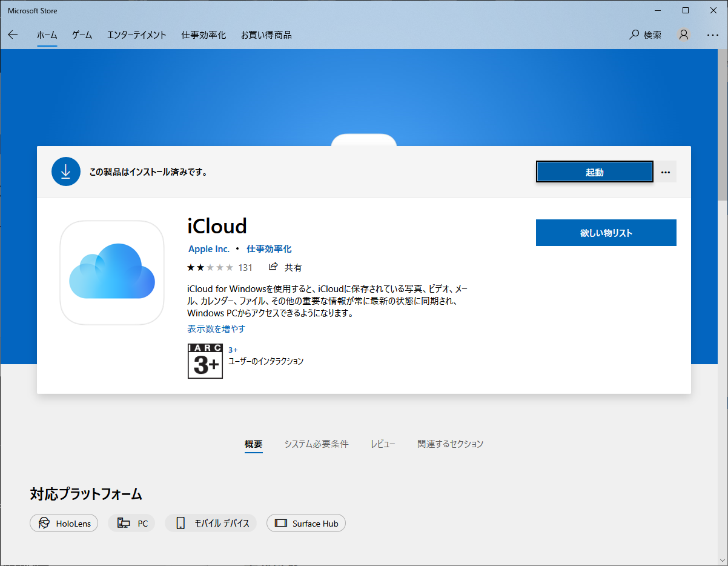Image resolution: width=728 pixels, height=566 pixels.
Task: Go back with the arrow icon
Action: coord(13,35)
